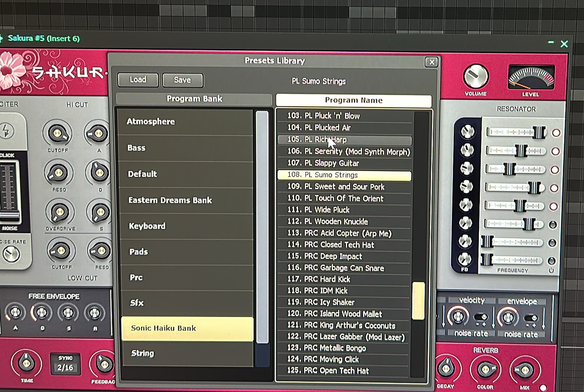Click the Program Name list scrollbar thumb

pyautogui.click(x=418, y=301)
